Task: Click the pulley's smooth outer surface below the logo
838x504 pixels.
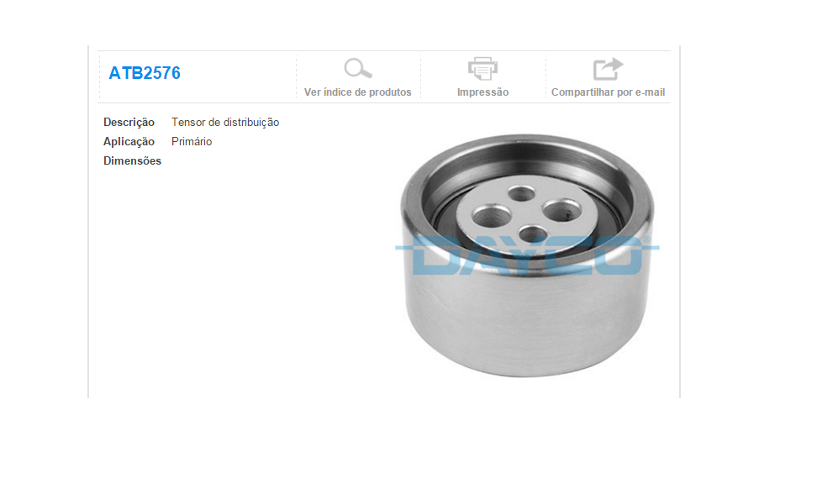Action: (x=526, y=320)
